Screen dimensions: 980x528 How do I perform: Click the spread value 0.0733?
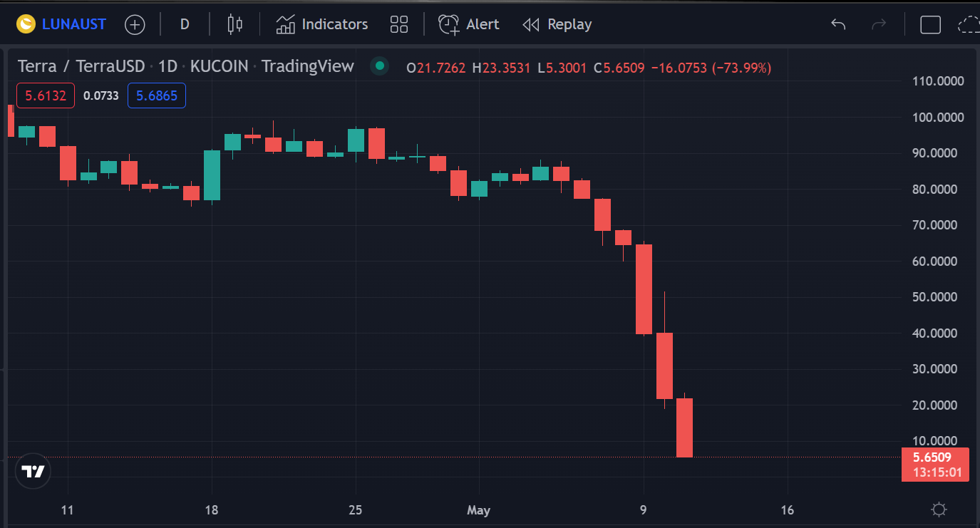101,95
